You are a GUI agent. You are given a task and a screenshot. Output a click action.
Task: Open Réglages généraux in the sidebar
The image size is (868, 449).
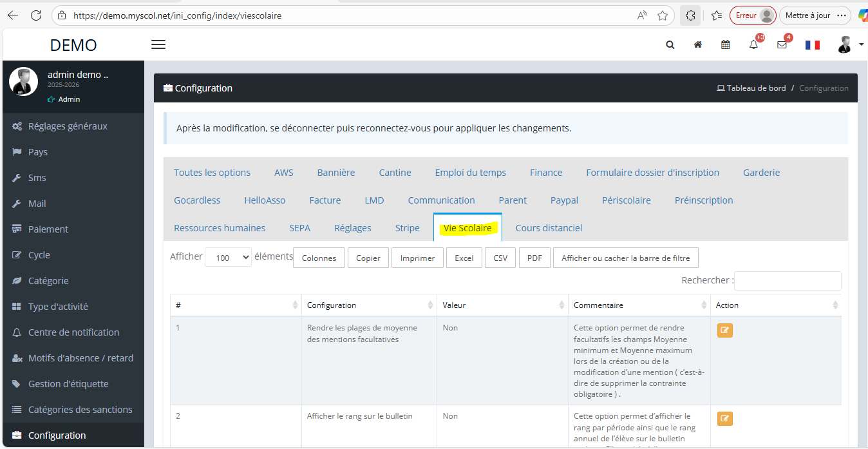[68, 126]
